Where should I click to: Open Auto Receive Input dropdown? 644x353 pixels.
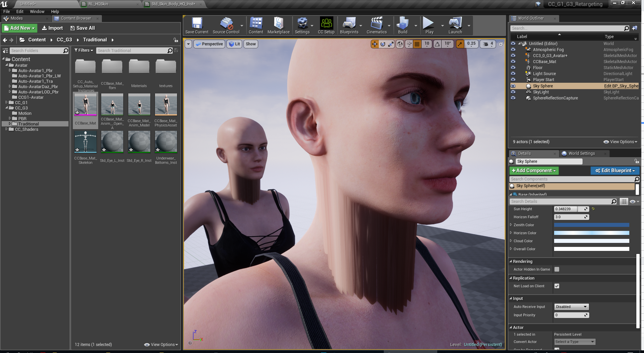pyautogui.click(x=571, y=307)
